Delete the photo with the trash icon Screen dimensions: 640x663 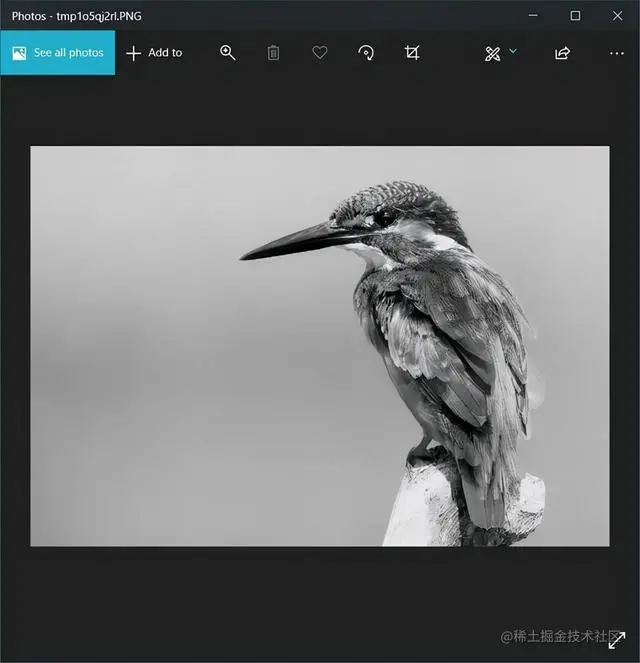pyautogui.click(x=273, y=53)
